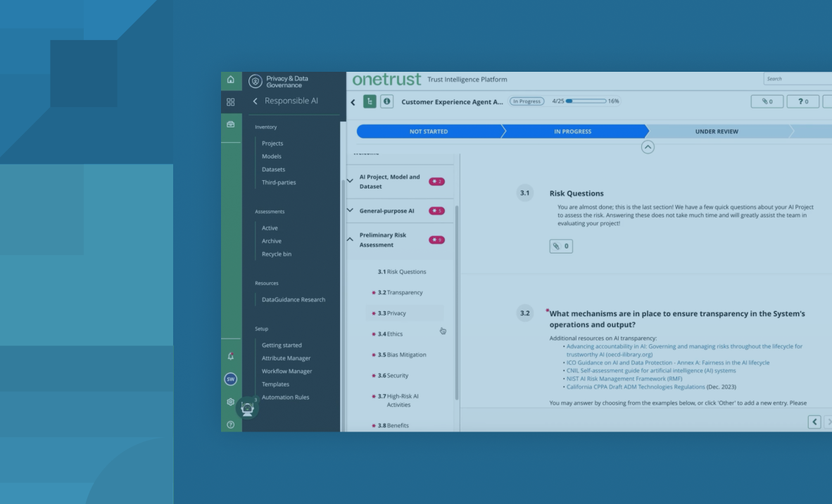Screen dimensions: 832x504
Task: Expand the General-purpose AI section
Action: click(x=350, y=210)
